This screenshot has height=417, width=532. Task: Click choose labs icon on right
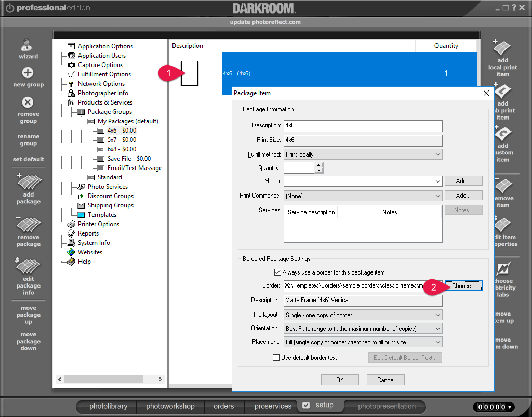[x=503, y=269]
